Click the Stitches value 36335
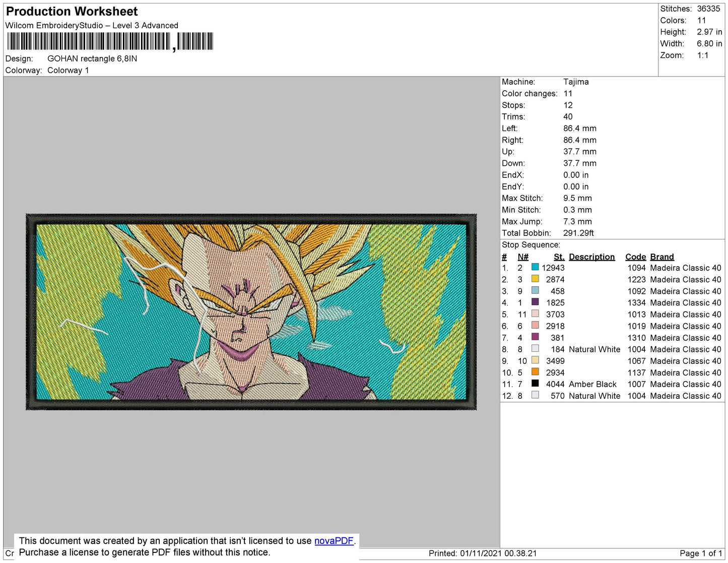This screenshot has height=563, width=728. tap(708, 9)
